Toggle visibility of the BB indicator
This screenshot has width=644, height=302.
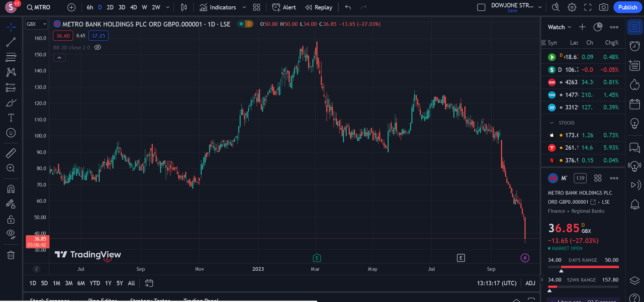[98, 47]
